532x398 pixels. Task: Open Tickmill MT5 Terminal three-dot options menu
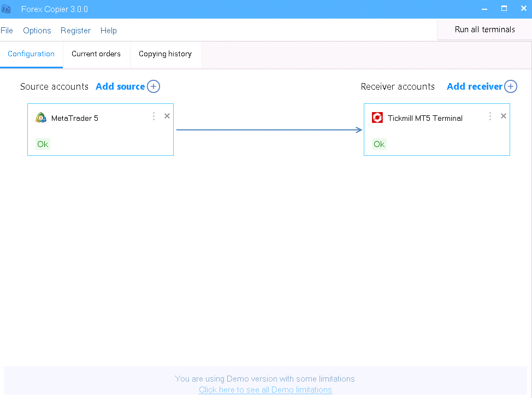point(490,116)
